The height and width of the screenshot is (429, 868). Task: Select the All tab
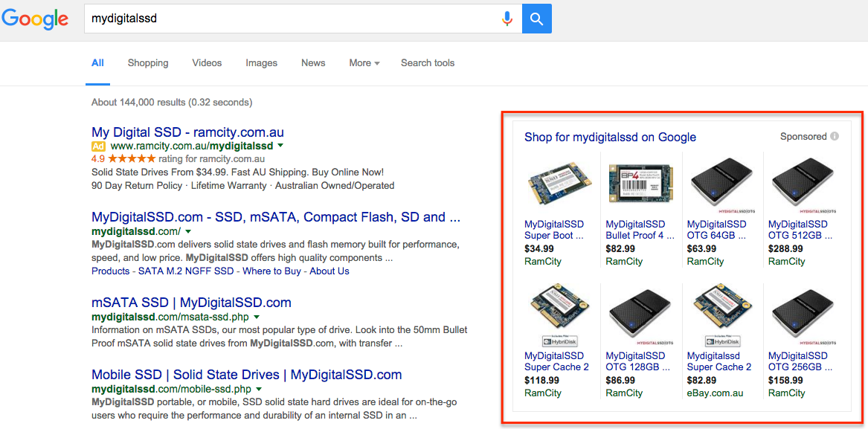(x=97, y=63)
